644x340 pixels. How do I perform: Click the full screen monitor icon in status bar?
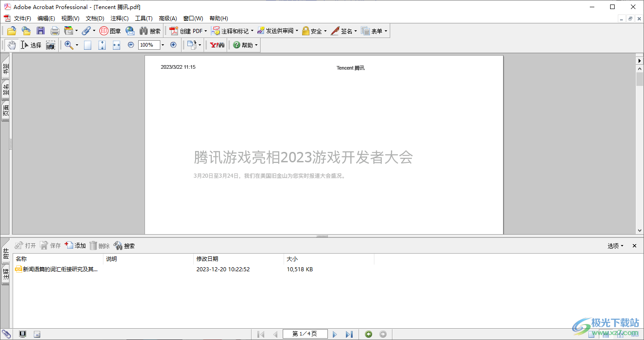(x=23, y=334)
